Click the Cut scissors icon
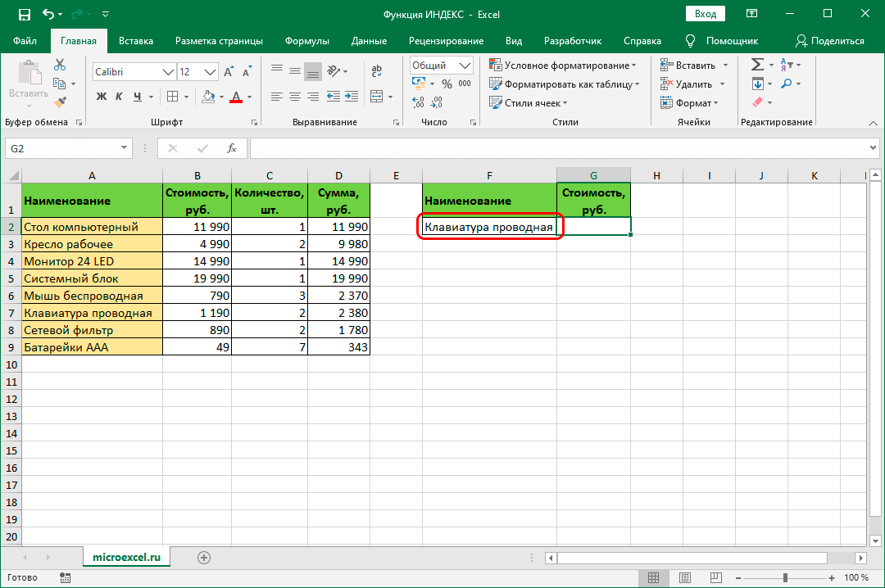 (x=60, y=65)
